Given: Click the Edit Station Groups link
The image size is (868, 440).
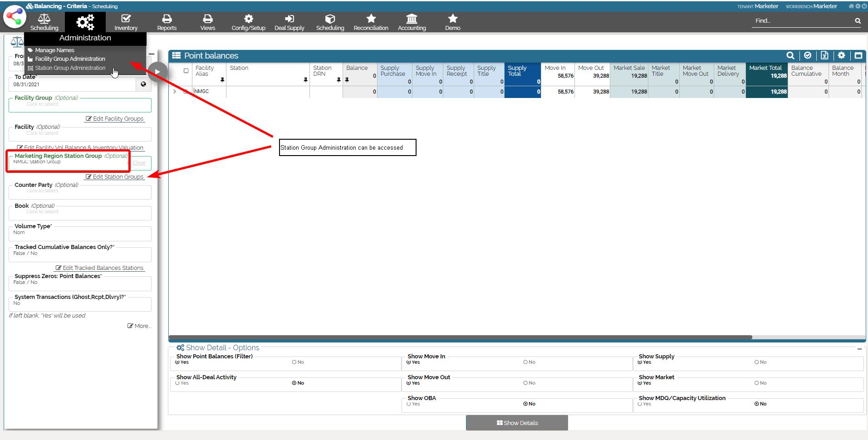Looking at the screenshot, I should [115, 177].
